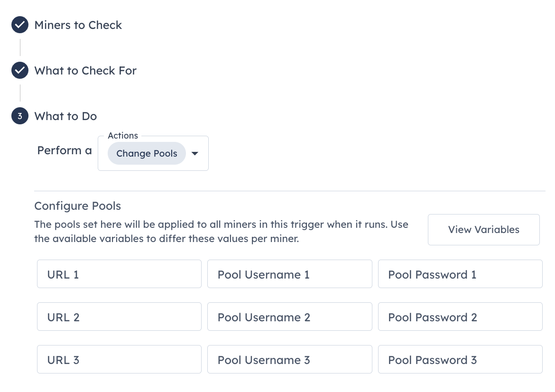Focus the URL 1 field

coord(119,274)
